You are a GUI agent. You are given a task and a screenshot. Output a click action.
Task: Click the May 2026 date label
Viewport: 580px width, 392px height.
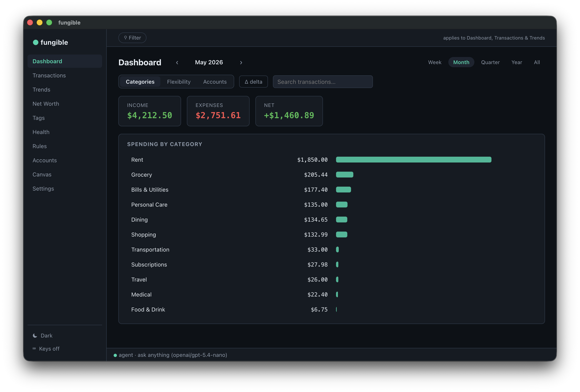[x=209, y=62]
